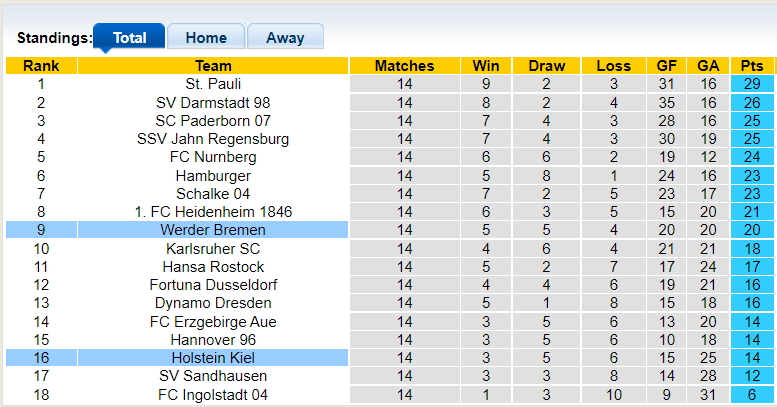Select SSV Jahn Regensburg team
777x407 pixels.
[x=213, y=139]
